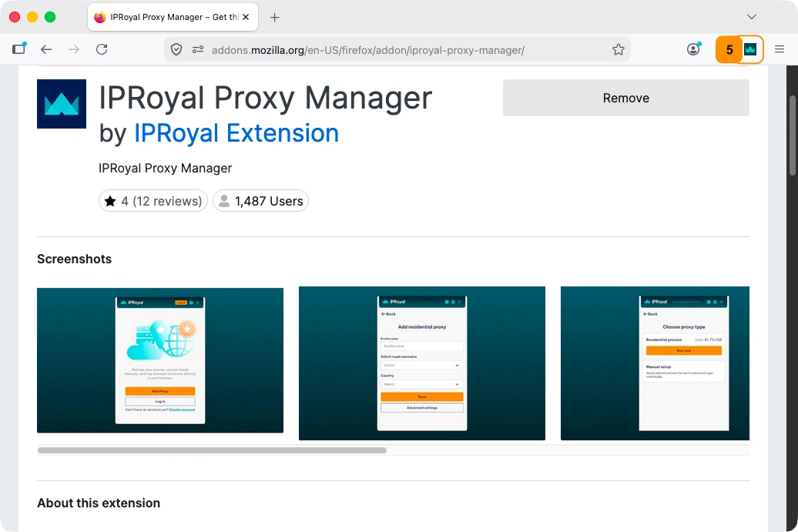Viewport: 798px width, 532px height.
Task: Click the IPRoyal extension toolbar icon
Action: tap(750, 49)
